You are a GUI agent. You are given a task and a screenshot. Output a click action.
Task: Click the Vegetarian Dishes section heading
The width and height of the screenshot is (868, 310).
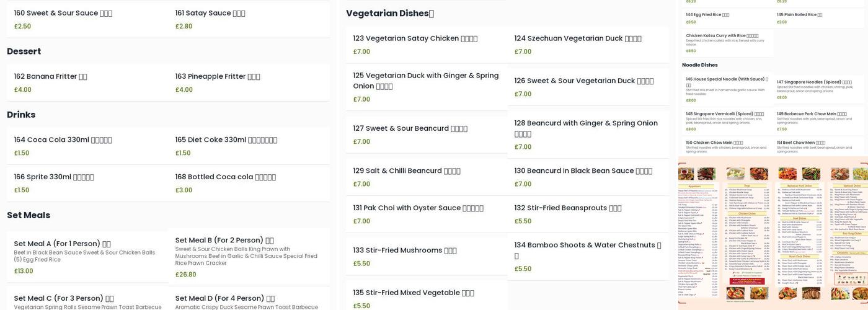389,13
